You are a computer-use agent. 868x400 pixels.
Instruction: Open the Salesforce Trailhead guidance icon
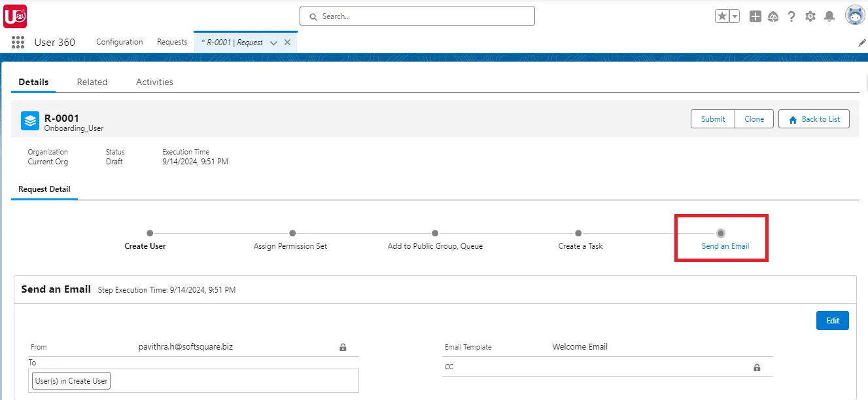(773, 16)
